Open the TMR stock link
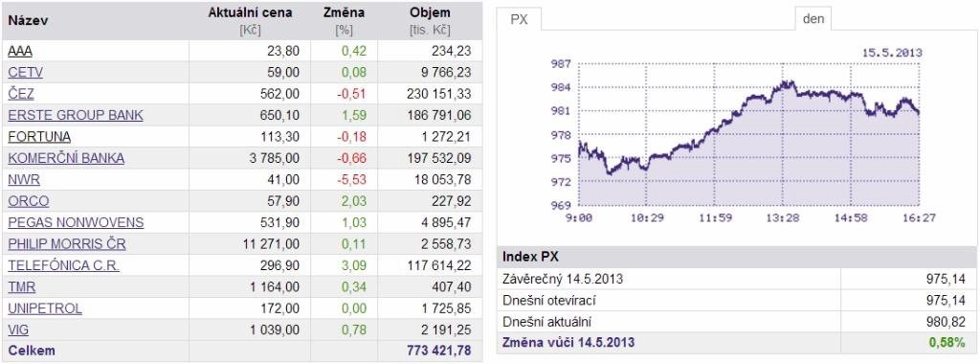This screenshot has width=980, height=364. (22, 287)
